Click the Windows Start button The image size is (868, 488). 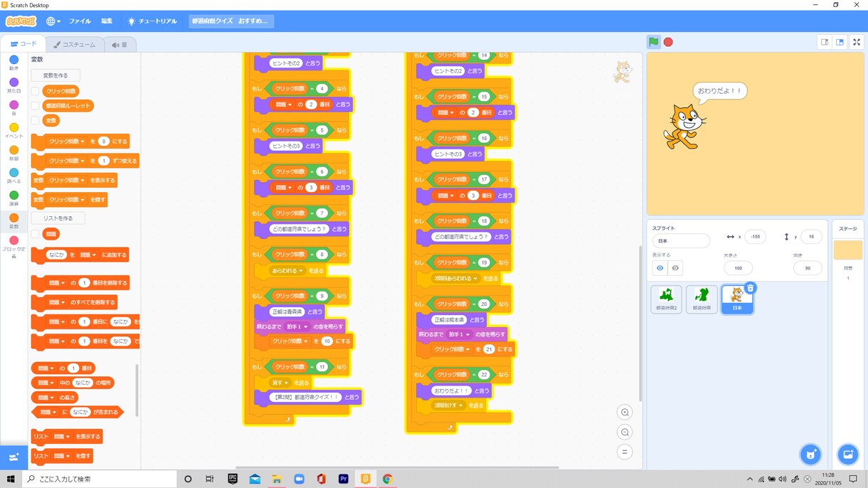(10, 479)
